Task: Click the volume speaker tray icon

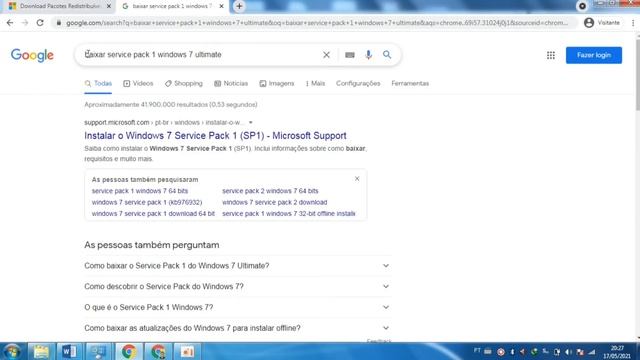Action: [569, 352]
